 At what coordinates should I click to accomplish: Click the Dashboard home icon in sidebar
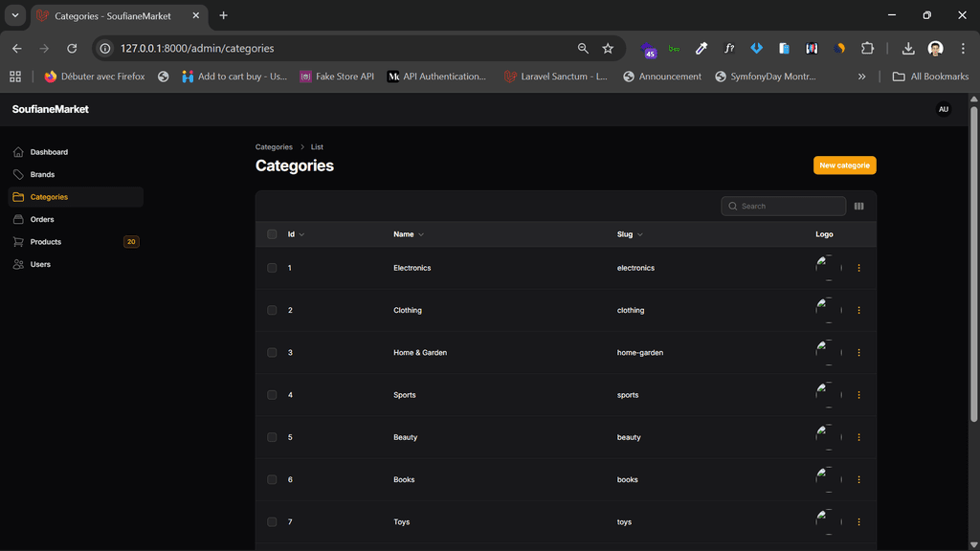click(18, 152)
